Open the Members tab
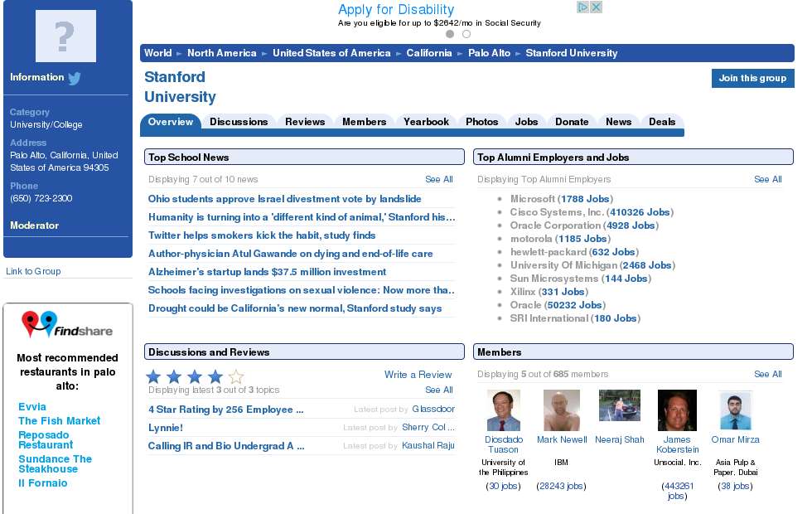The height and width of the screenshot is (514, 812). (x=364, y=122)
